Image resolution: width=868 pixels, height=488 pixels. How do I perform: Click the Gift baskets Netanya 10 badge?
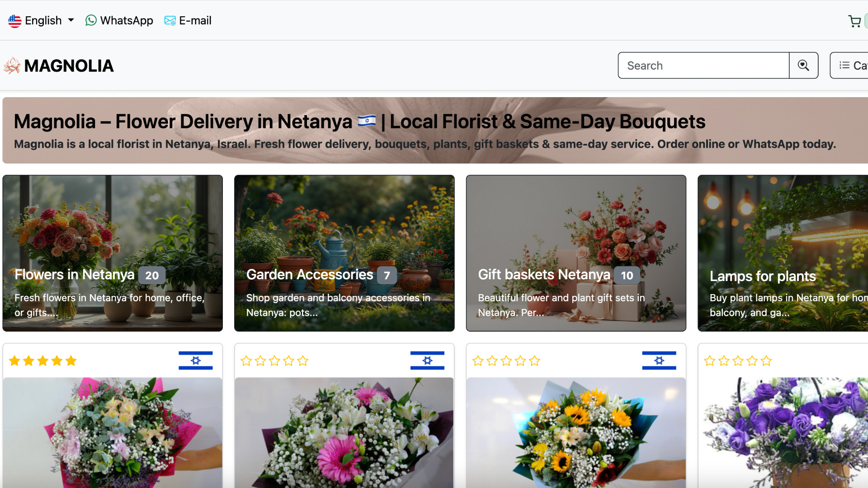pos(627,275)
